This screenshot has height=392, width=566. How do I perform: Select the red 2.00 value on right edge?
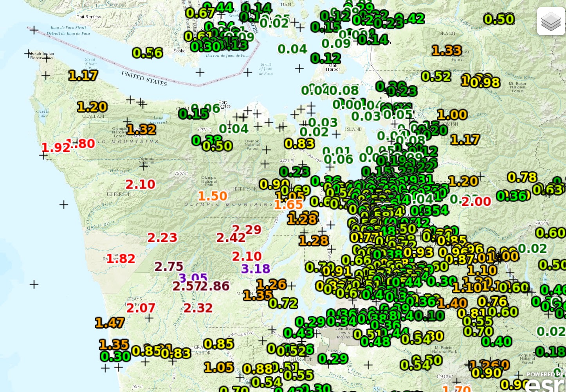[476, 201]
